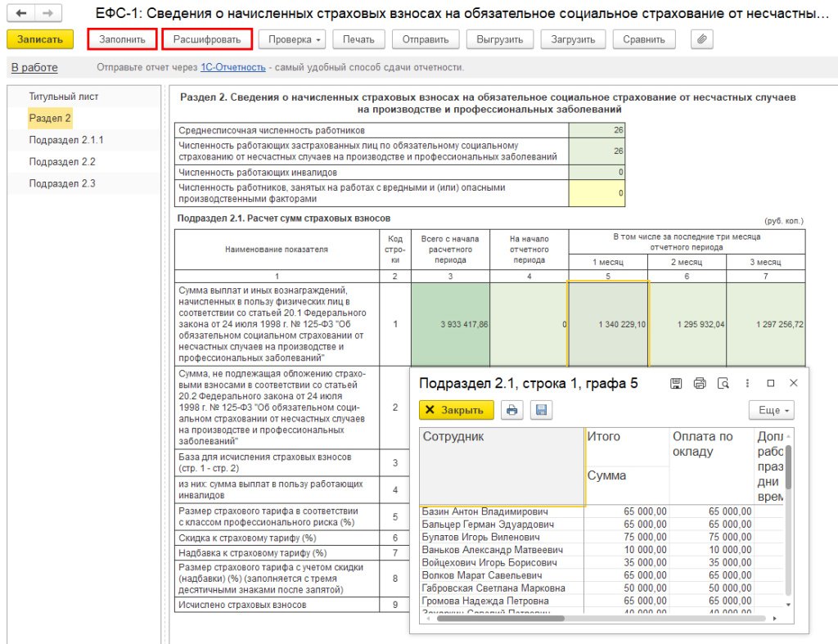Click the Расшифровать button
Viewport: 838px width, 644px height.
tap(207, 39)
